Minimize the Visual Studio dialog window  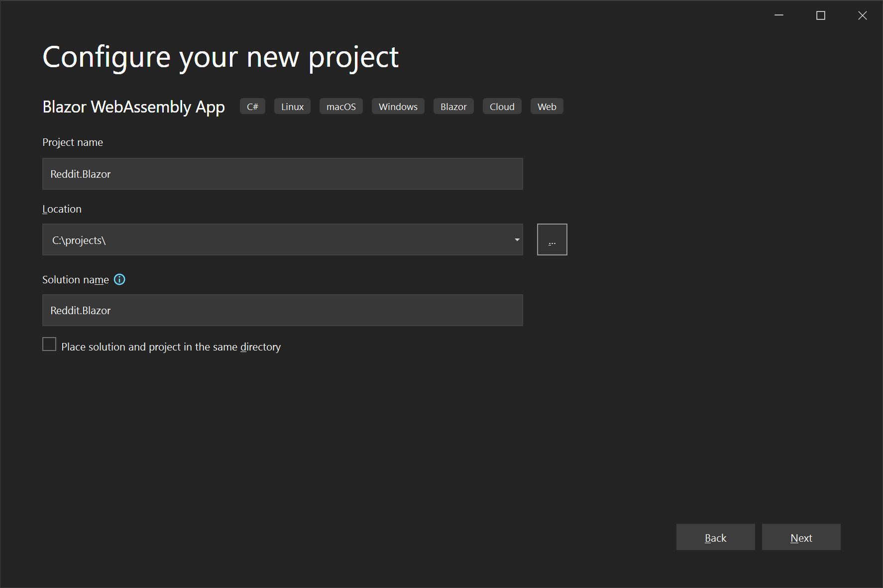778,15
